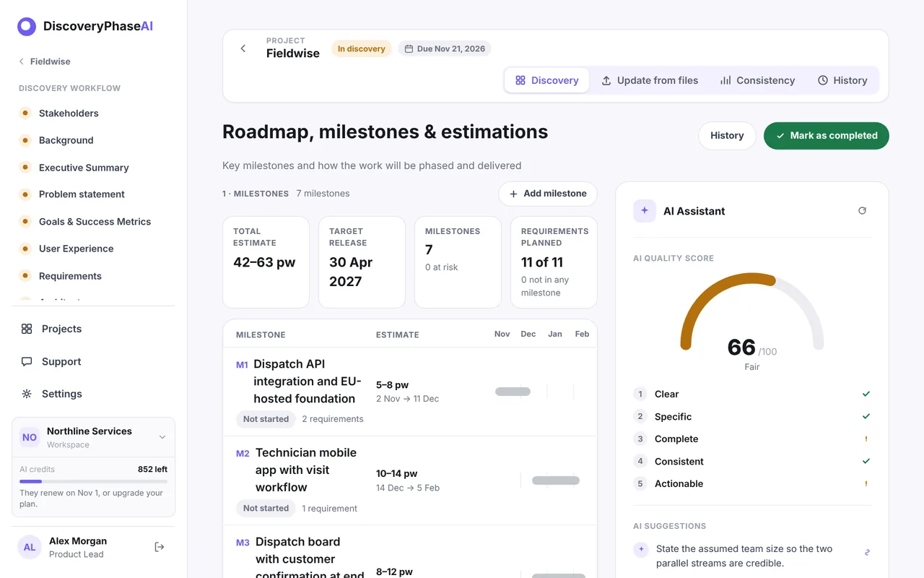Click the Problem statement status dot
The image size is (924, 578).
click(25, 194)
